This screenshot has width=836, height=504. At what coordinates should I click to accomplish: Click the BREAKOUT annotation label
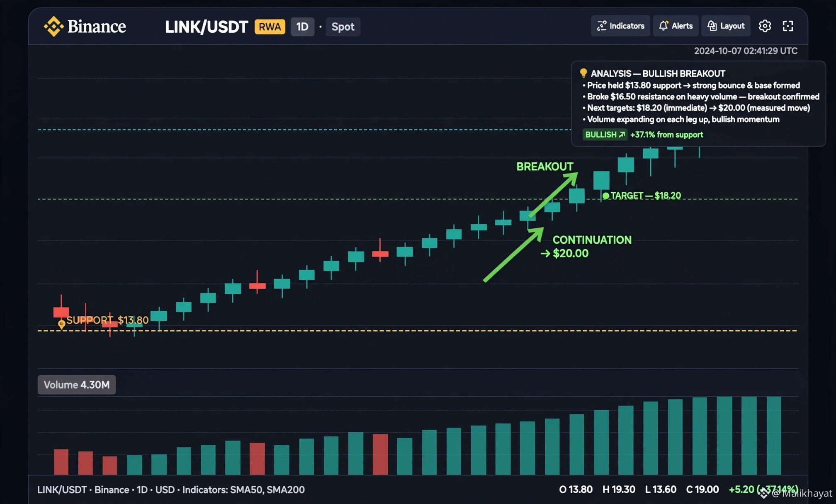545,167
